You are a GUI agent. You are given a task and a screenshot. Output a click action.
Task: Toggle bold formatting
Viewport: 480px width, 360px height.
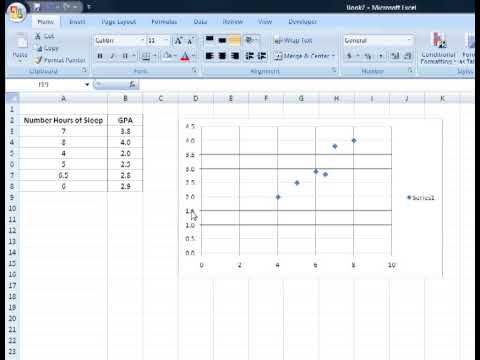point(100,56)
